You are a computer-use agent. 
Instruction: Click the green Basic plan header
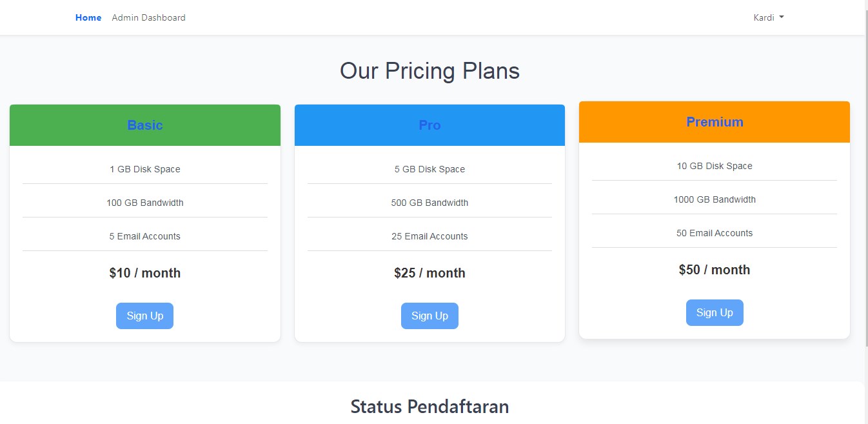(145, 125)
